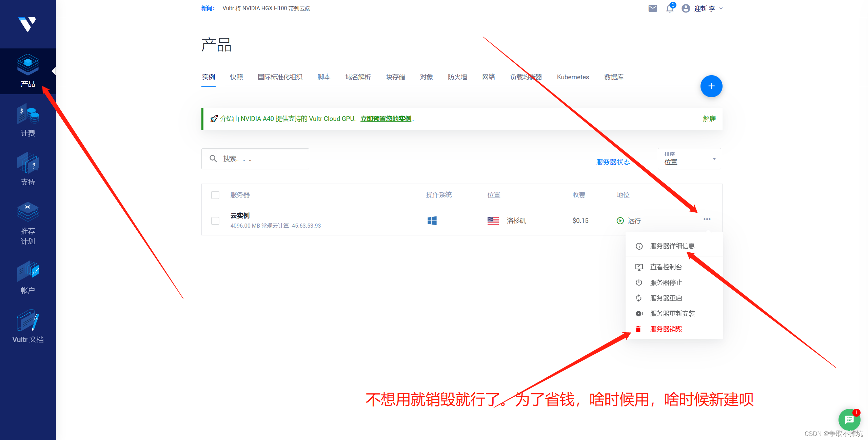Click the rocket icon in banner
This screenshot has width=868, height=440.
point(214,119)
